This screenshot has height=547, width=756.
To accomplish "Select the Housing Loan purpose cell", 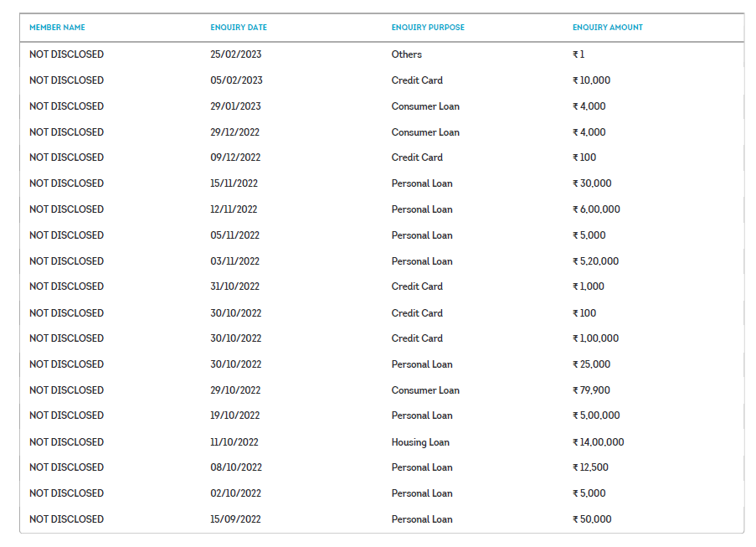I will 420,442.
